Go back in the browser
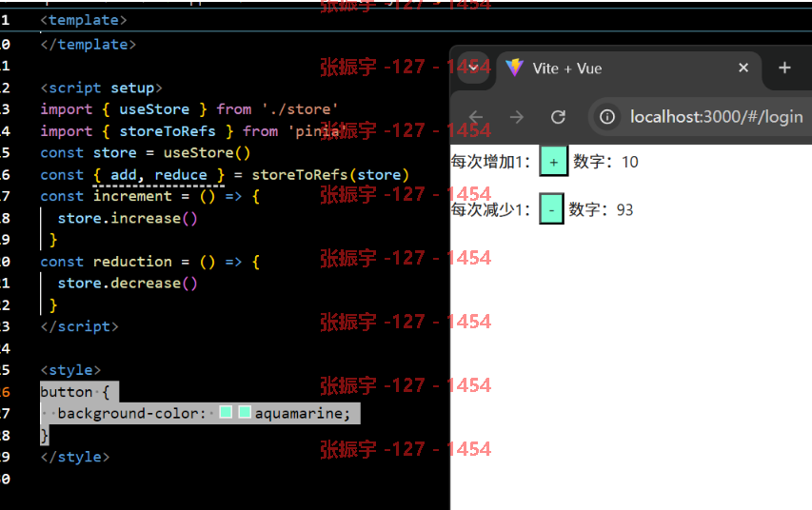This screenshot has width=812, height=510. [x=475, y=117]
